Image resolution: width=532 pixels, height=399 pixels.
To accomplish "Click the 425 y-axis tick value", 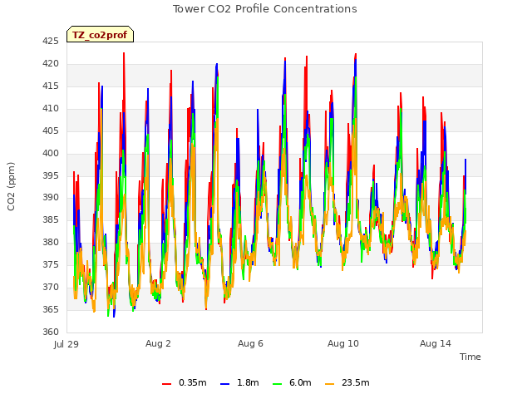I will (x=50, y=41).
